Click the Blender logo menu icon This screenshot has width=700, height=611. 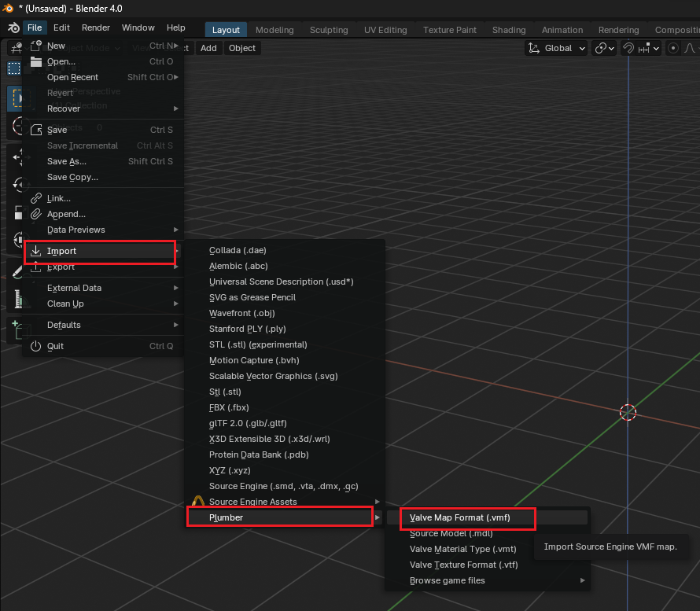click(14, 28)
